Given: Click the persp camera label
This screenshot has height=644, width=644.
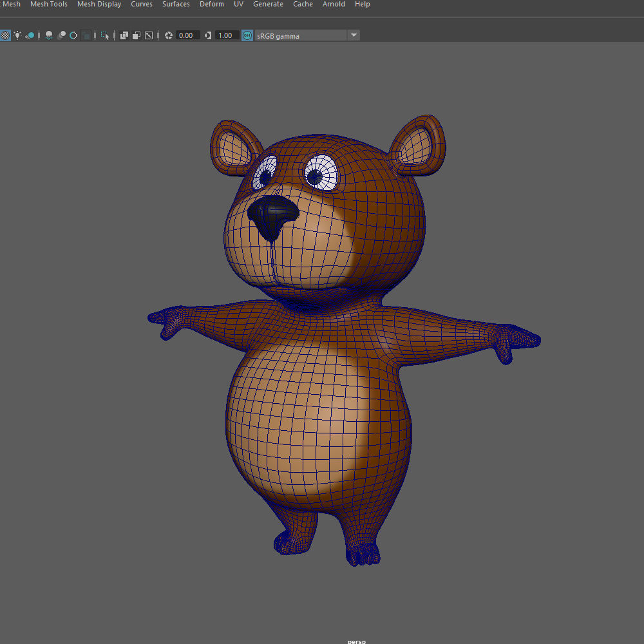Looking at the screenshot, I should 357,641.
